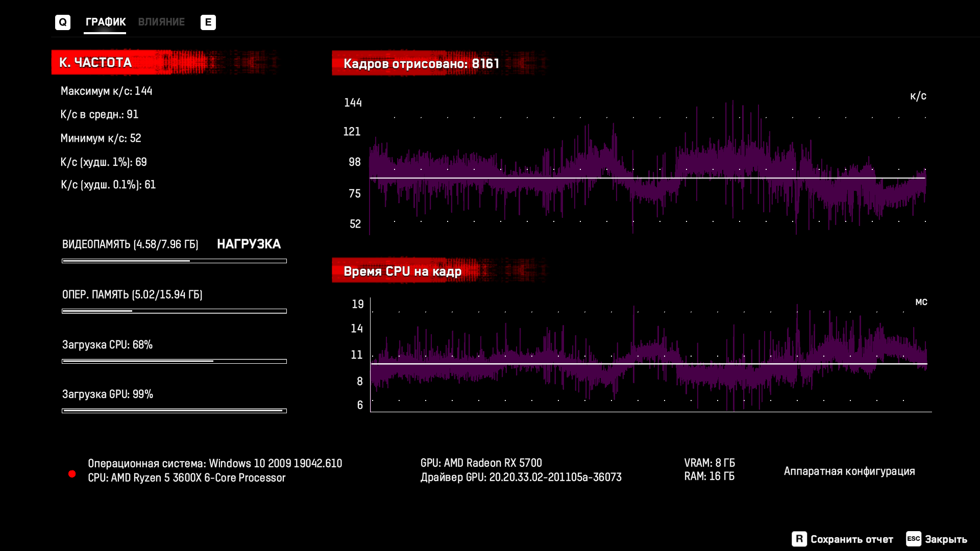The width and height of the screenshot is (980, 551).
Task: Click the E key icon
Action: [x=208, y=22]
